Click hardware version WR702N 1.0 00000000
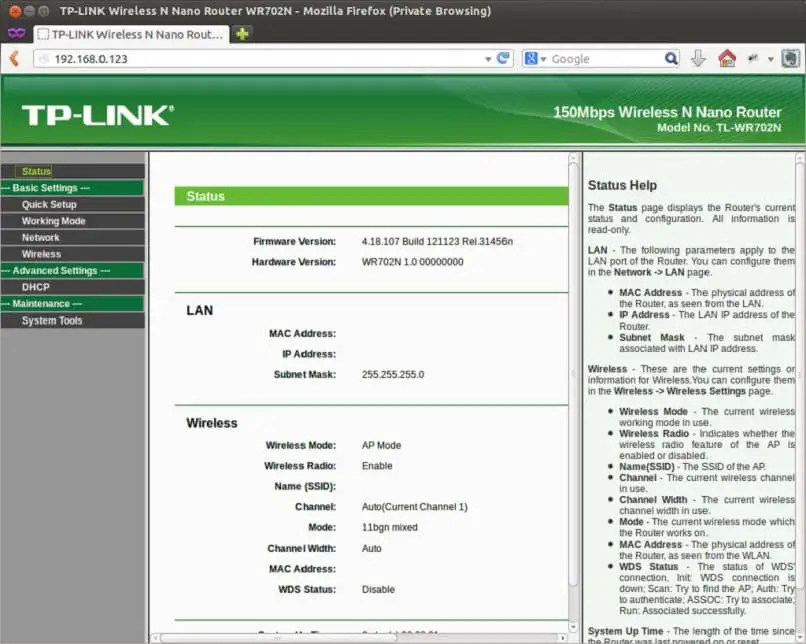Image resolution: width=806 pixels, height=644 pixels. click(x=412, y=262)
